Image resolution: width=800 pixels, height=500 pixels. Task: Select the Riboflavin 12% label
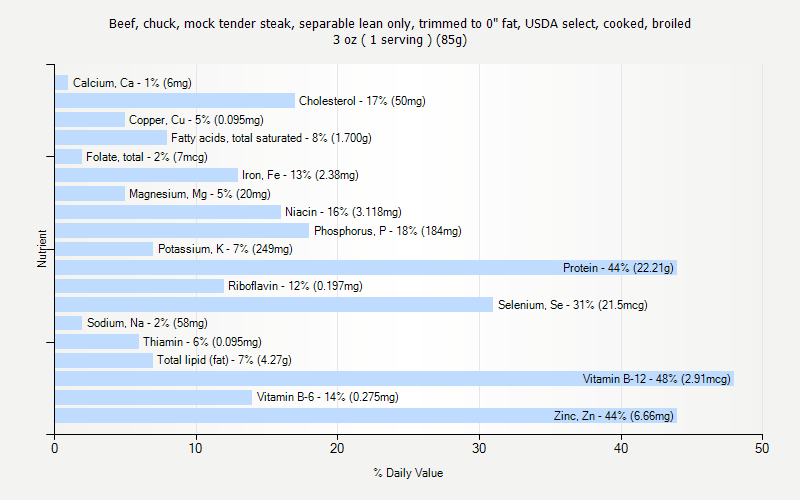coord(295,286)
